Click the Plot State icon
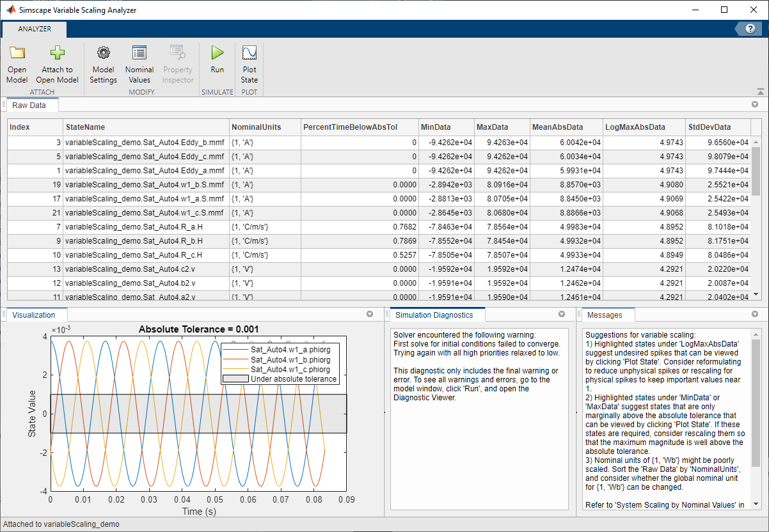This screenshot has height=532, width=769. [x=249, y=54]
